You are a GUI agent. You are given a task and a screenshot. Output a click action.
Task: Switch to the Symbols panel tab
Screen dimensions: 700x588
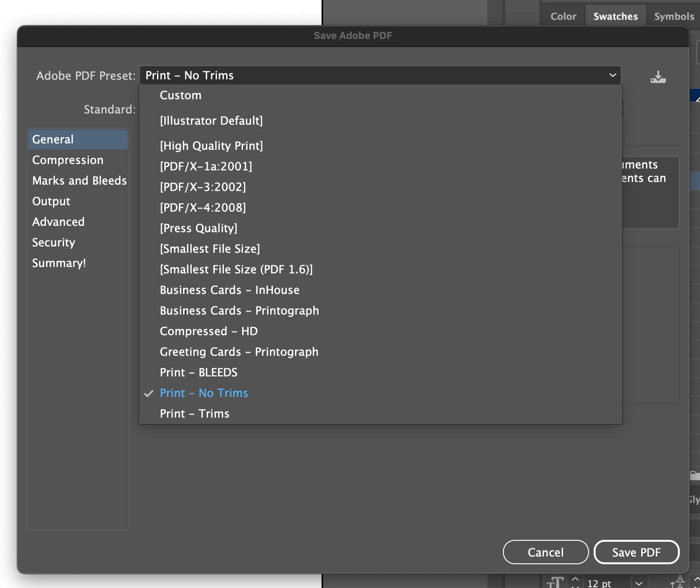[x=674, y=16]
